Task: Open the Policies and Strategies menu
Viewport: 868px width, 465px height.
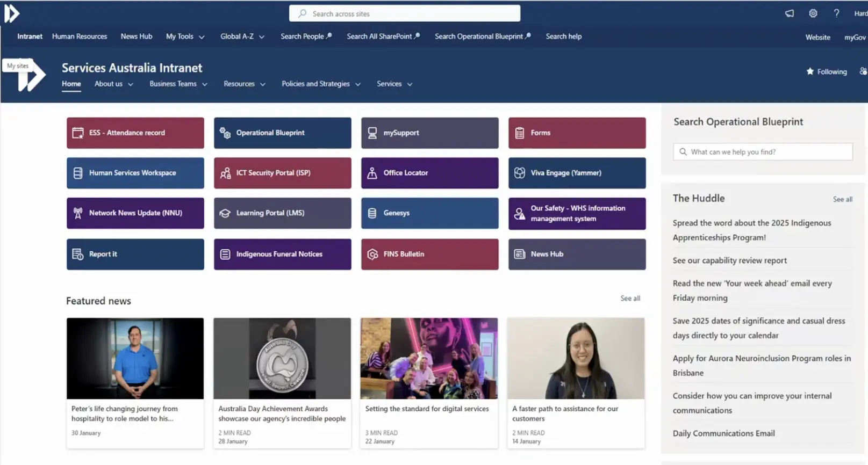Action: (x=321, y=84)
